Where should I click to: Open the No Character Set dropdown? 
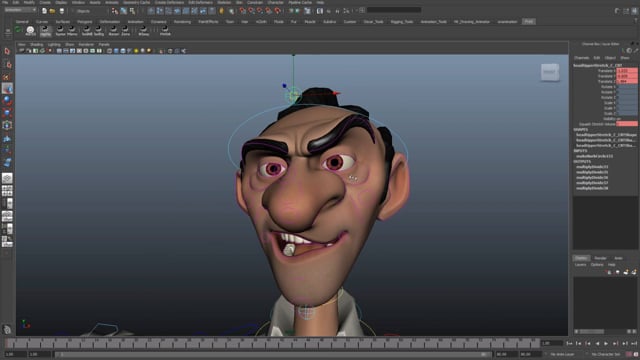pyautogui.click(x=605, y=354)
